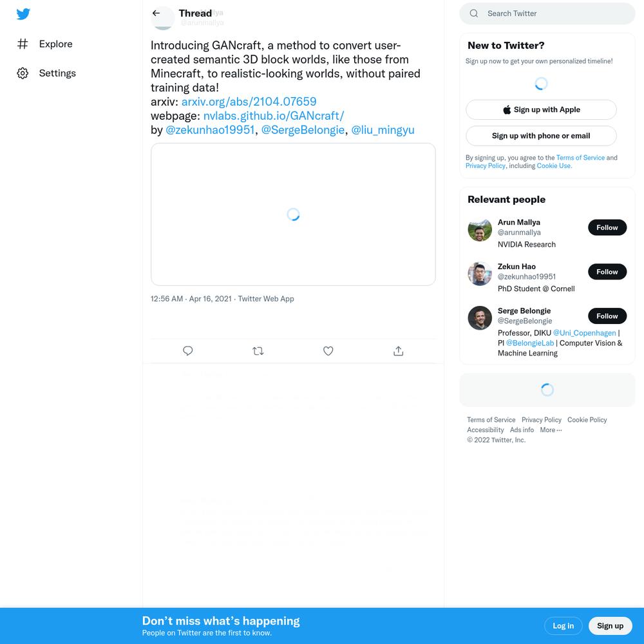The height and width of the screenshot is (644, 644).
Task: Click the reply speech bubble icon
Action: (x=187, y=351)
